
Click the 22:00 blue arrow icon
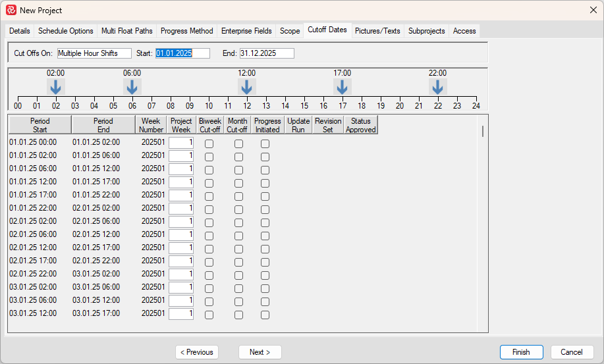[437, 87]
